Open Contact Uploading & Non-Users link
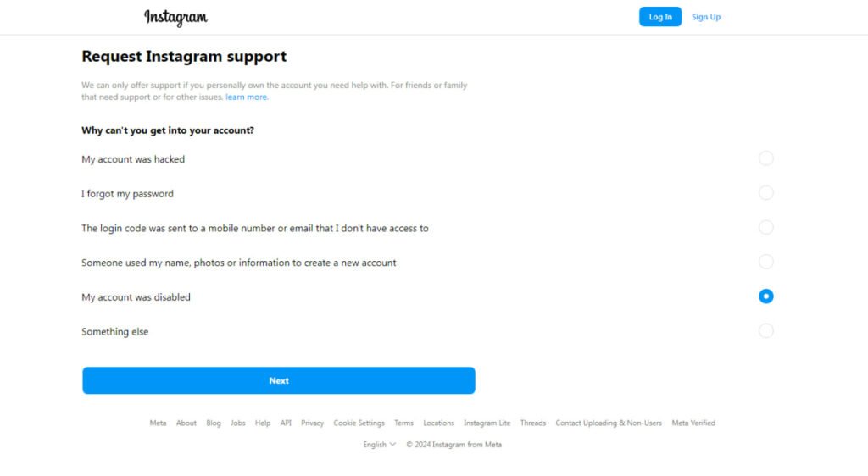The image size is (868, 476). [x=609, y=423]
